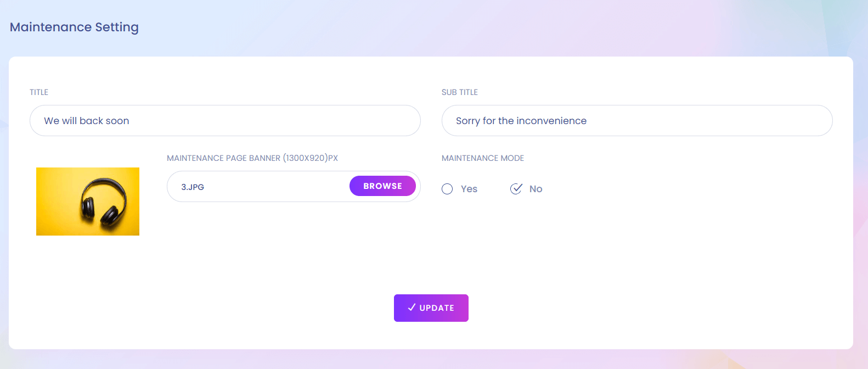Image resolution: width=868 pixels, height=369 pixels.
Task: Select the checked No radio button
Action: pos(516,189)
